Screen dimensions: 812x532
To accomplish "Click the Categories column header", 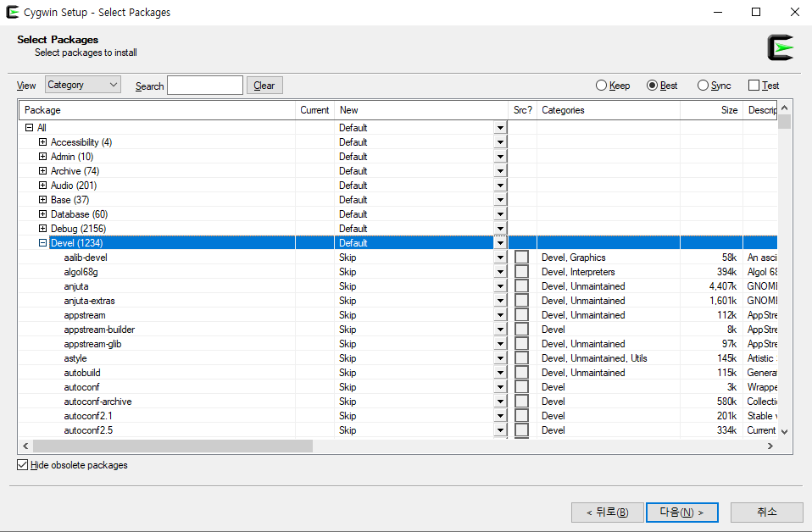I will tap(609, 110).
